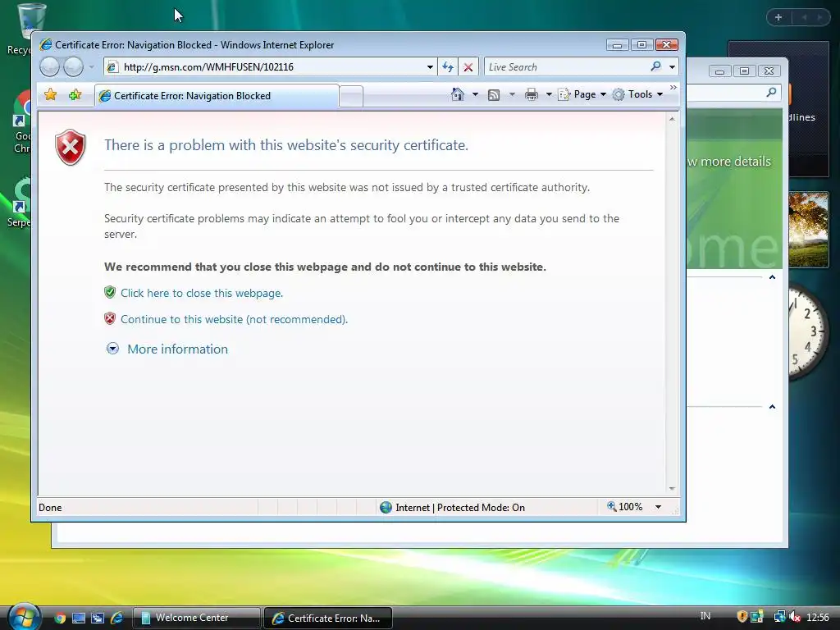
Task: Click the Start orb button
Action: 24,617
